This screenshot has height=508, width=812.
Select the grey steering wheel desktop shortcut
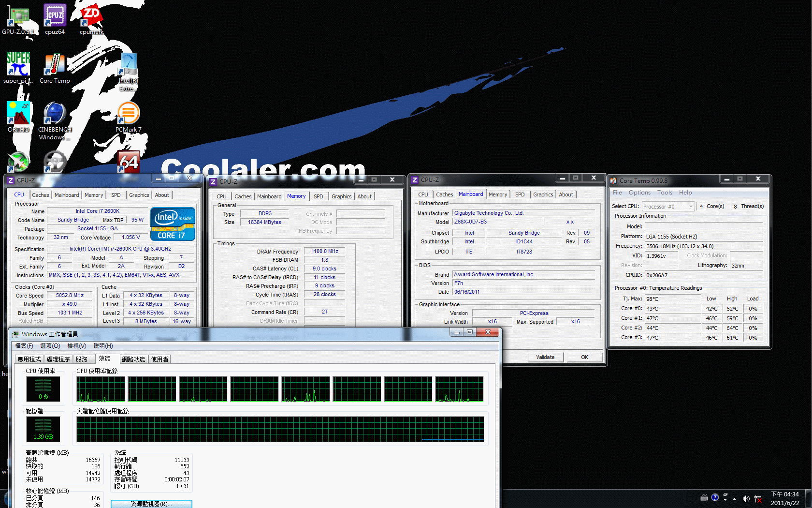click(x=55, y=162)
